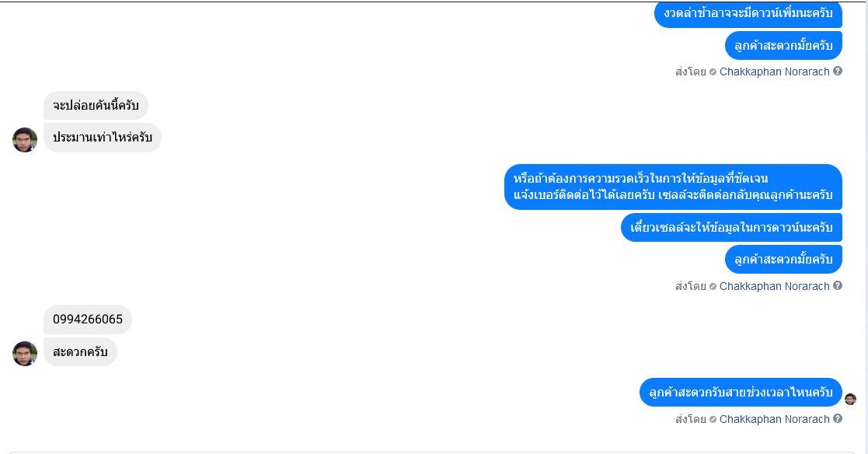Click message bubble ประมาณเท่าไหร่ครับ
868x454 pixels.
103,138
